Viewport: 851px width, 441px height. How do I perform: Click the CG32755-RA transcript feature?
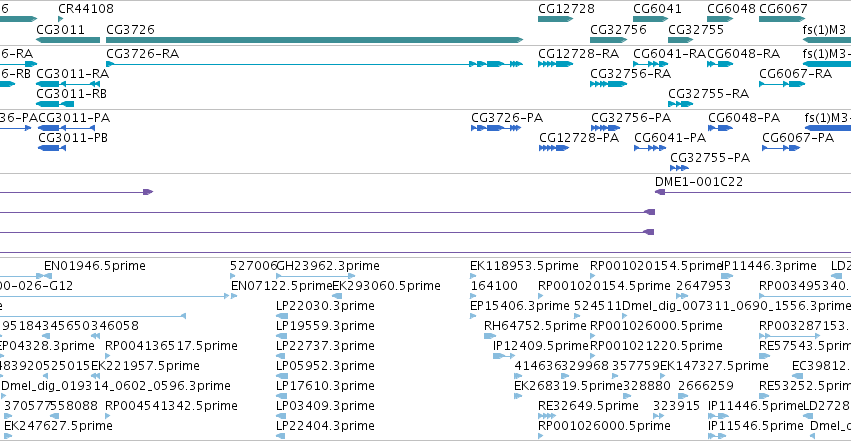[x=681, y=104]
